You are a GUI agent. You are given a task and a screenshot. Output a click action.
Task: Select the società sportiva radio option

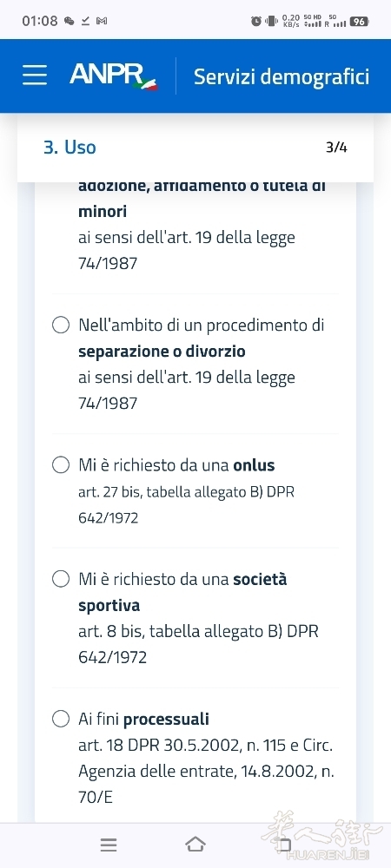(x=61, y=579)
